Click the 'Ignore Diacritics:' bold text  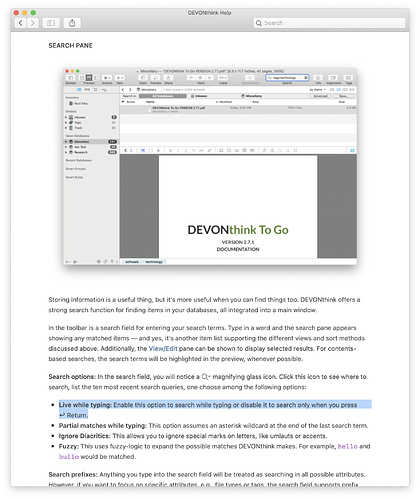click(84, 436)
